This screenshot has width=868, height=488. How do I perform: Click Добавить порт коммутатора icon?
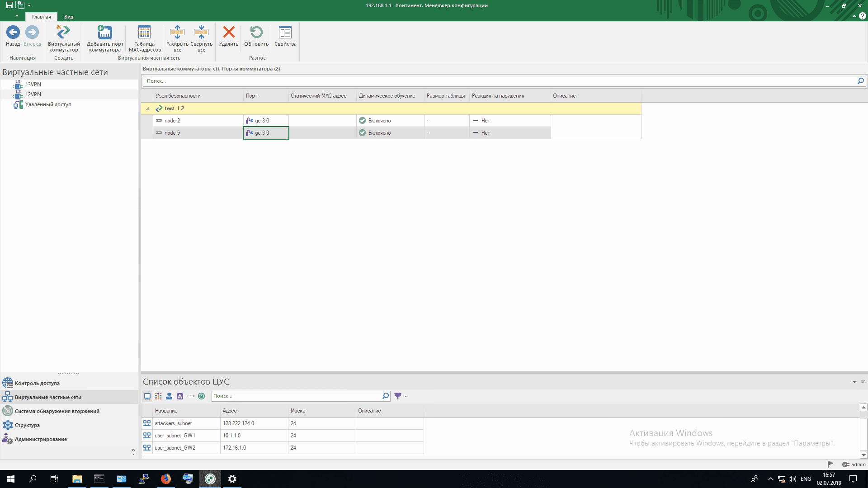point(104,33)
